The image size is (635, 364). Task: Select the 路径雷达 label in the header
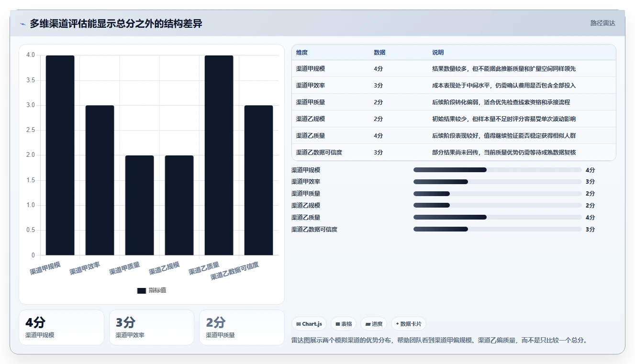[x=602, y=23]
